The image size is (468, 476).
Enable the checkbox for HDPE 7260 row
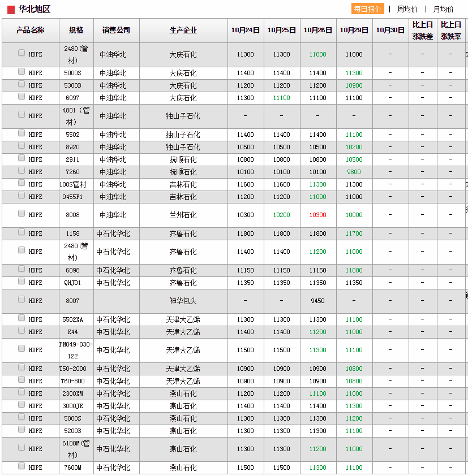pos(22,171)
